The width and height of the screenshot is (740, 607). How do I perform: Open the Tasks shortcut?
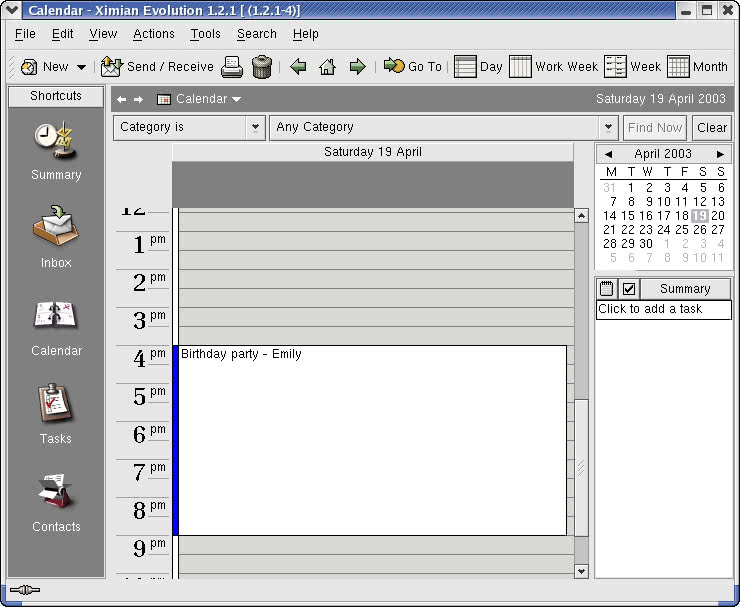[56, 414]
